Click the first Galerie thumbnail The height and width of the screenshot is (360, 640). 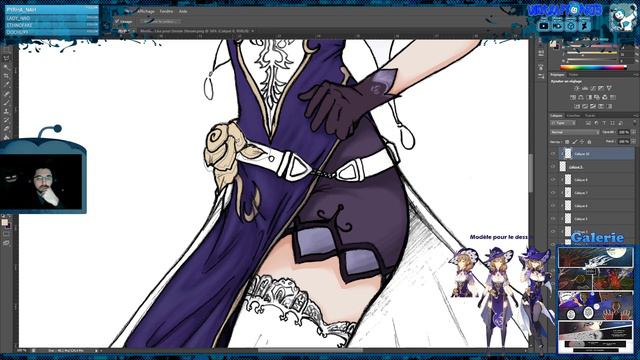(595, 259)
